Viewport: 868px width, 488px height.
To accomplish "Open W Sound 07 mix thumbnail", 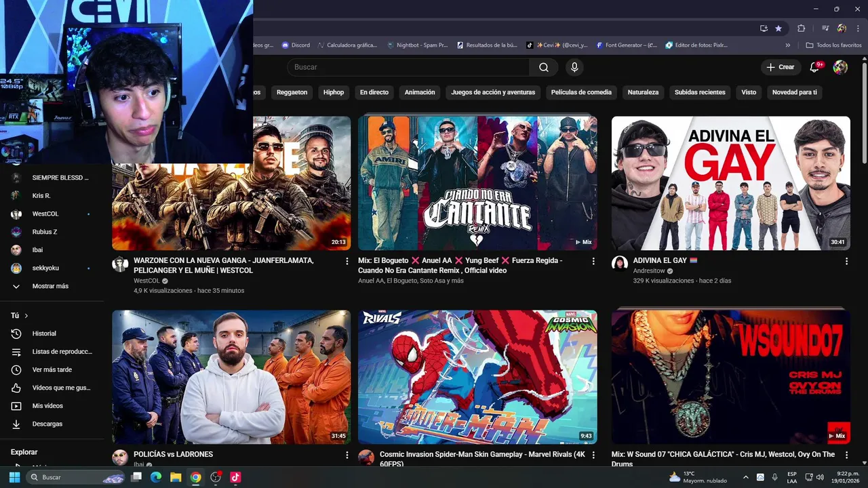I will (730, 377).
